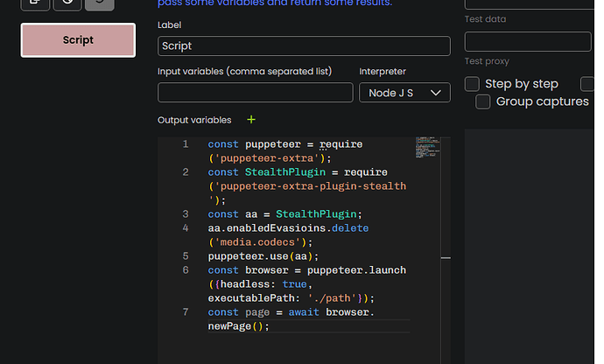Open the Interpreter dropdown showing Node J S
Screen dimensions: 604x364
click(x=404, y=93)
